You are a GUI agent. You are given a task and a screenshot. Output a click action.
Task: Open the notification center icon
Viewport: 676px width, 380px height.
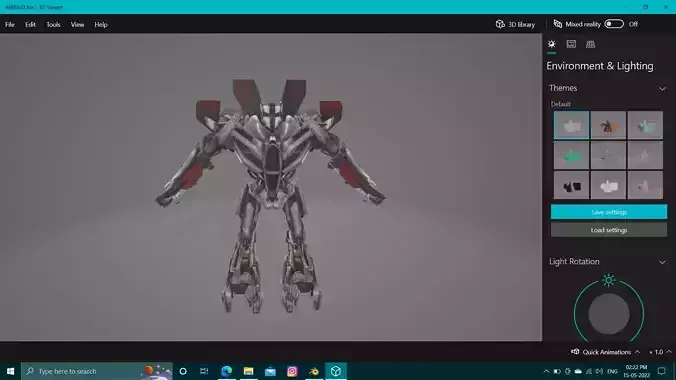tap(662, 371)
